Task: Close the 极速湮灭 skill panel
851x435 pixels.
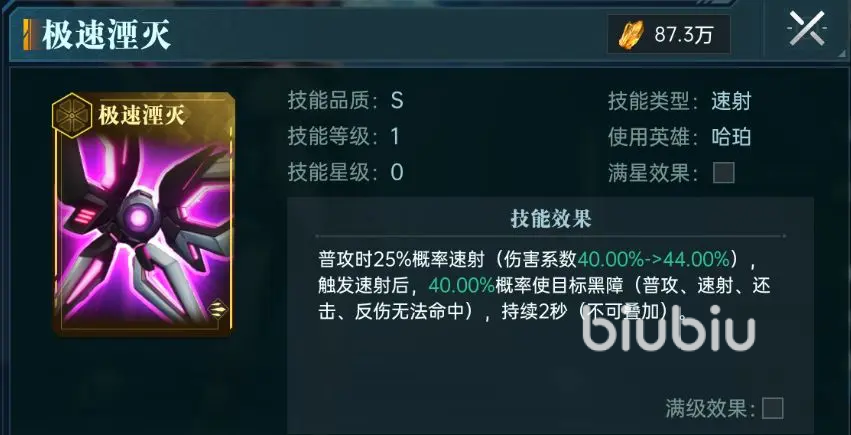Action: (x=806, y=28)
